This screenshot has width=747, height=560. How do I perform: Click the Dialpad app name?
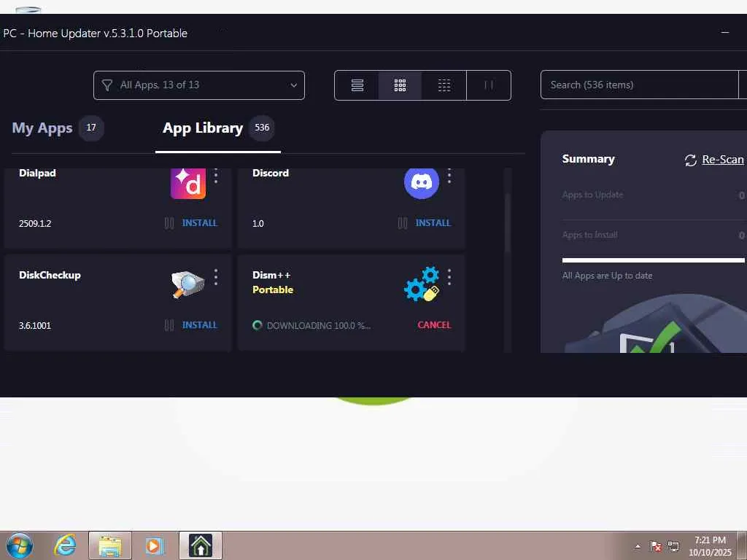pyautogui.click(x=38, y=174)
